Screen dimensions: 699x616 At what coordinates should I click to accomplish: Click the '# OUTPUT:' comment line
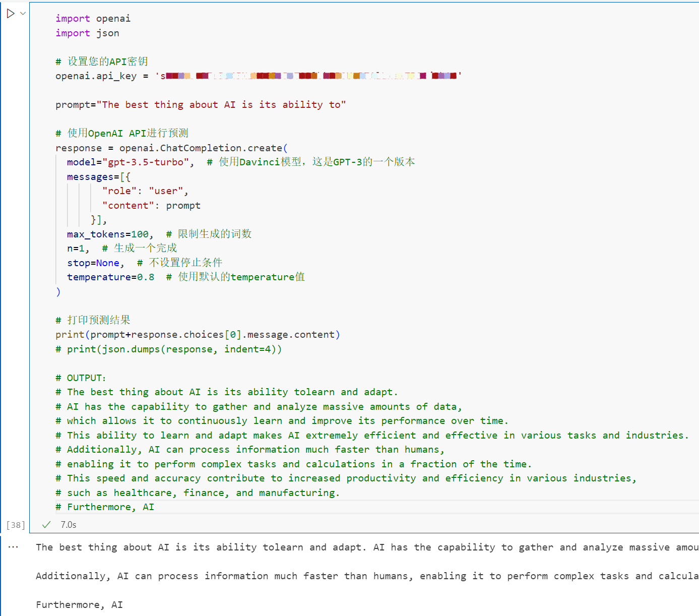click(81, 378)
